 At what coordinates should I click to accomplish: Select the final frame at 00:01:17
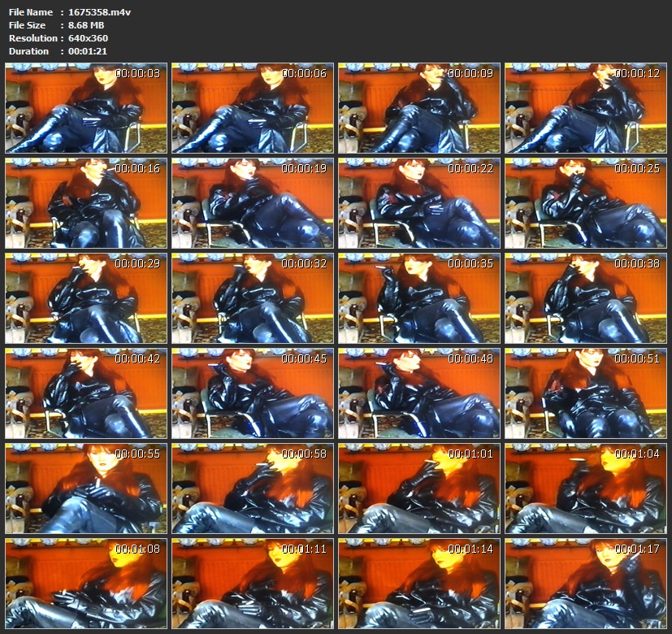pyautogui.click(x=586, y=583)
